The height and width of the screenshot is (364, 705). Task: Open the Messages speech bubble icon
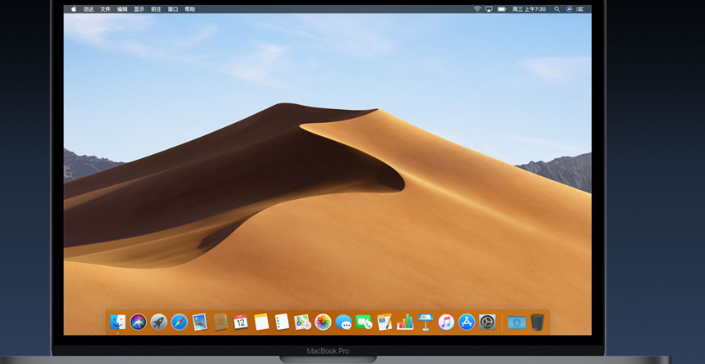point(344,322)
